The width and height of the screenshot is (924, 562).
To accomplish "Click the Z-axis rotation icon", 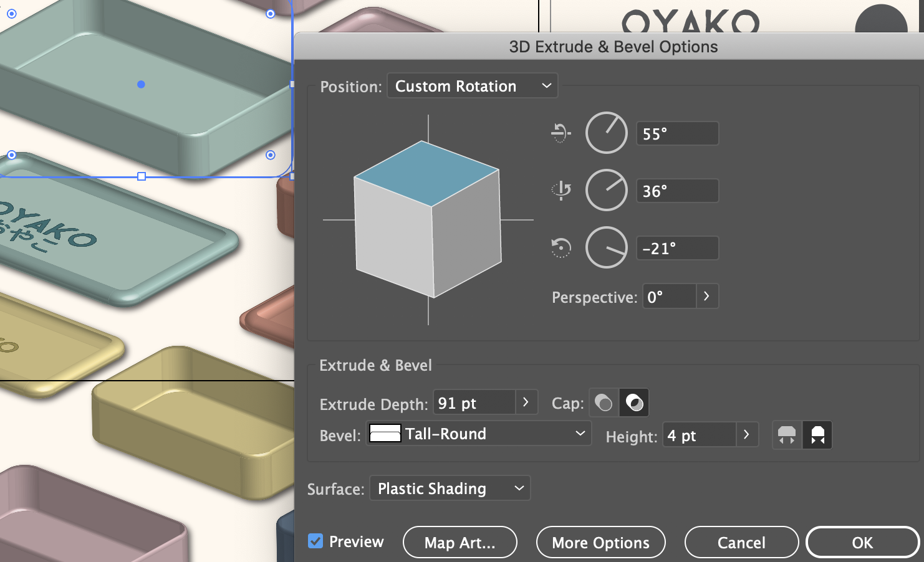I will point(561,248).
